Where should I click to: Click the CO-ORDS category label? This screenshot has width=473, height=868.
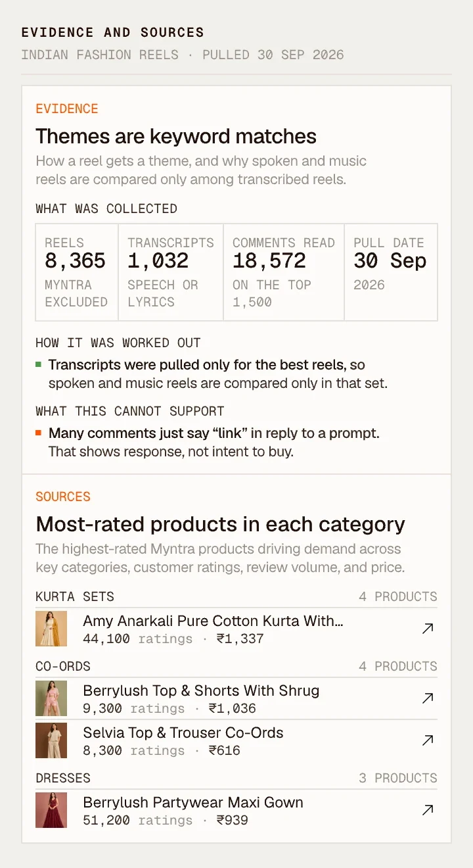click(63, 666)
